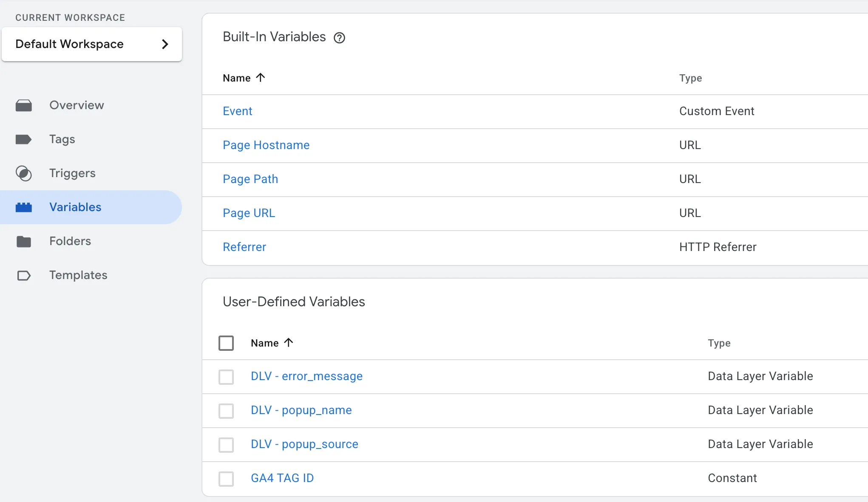Open the Page Hostname variable

tap(266, 145)
